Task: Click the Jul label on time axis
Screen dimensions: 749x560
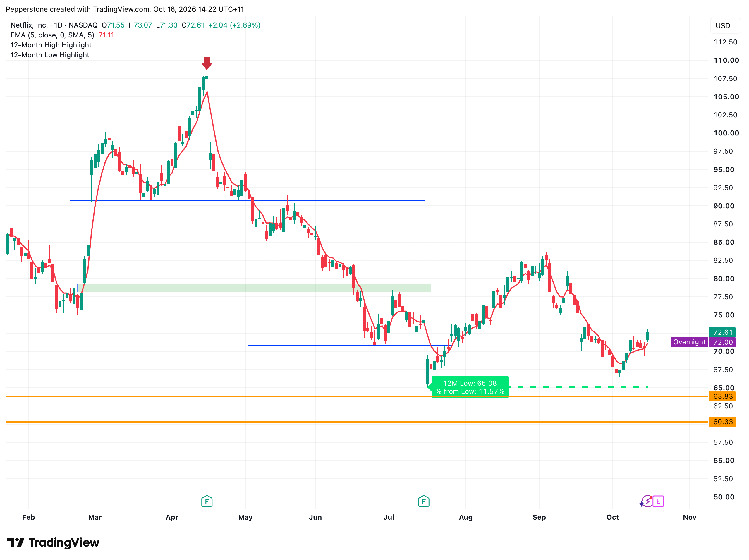Action: pyautogui.click(x=389, y=517)
